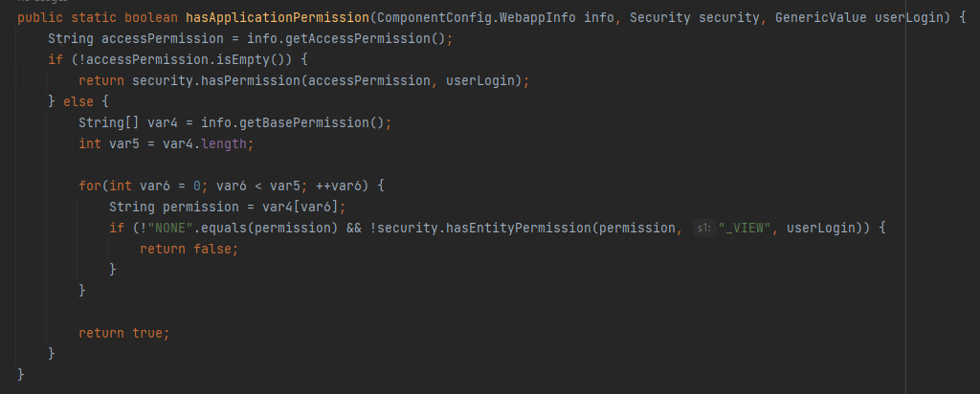Image resolution: width=980 pixels, height=394 pixels.
Task: Click the 'return false;' statement
Action: [x=189, y=250]
